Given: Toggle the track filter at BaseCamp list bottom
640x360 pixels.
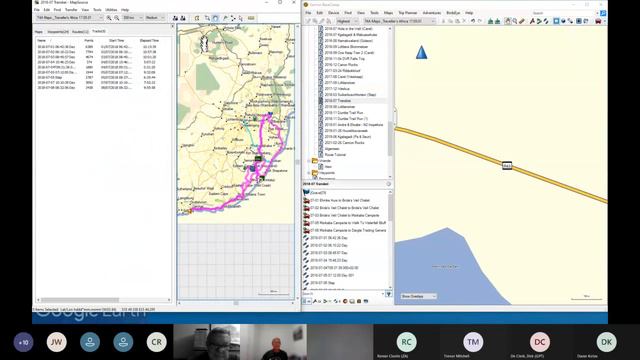Looking at the screenshot, I should tap(336, 301).
